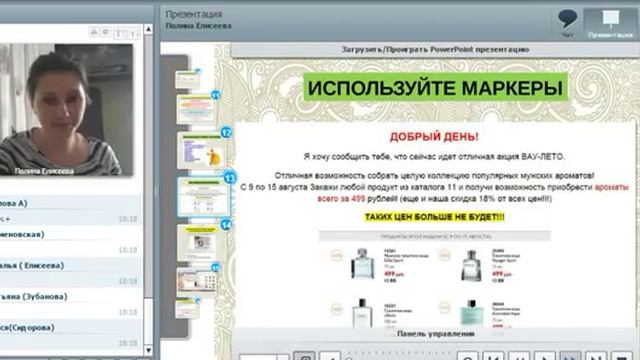Click chat scrollbar down arrow
The height and width of the screenshot is (360, 640).
click(148, 350)
